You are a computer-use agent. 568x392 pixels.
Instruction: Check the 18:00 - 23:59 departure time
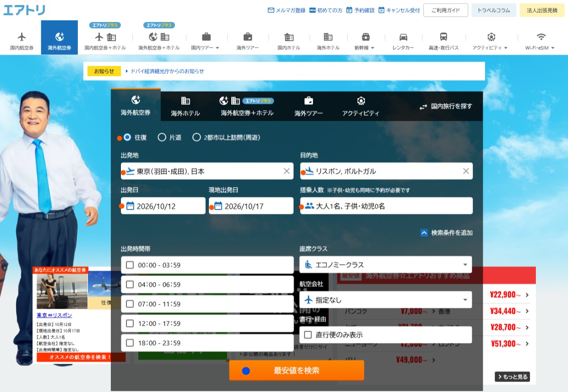tap(130, 343)
